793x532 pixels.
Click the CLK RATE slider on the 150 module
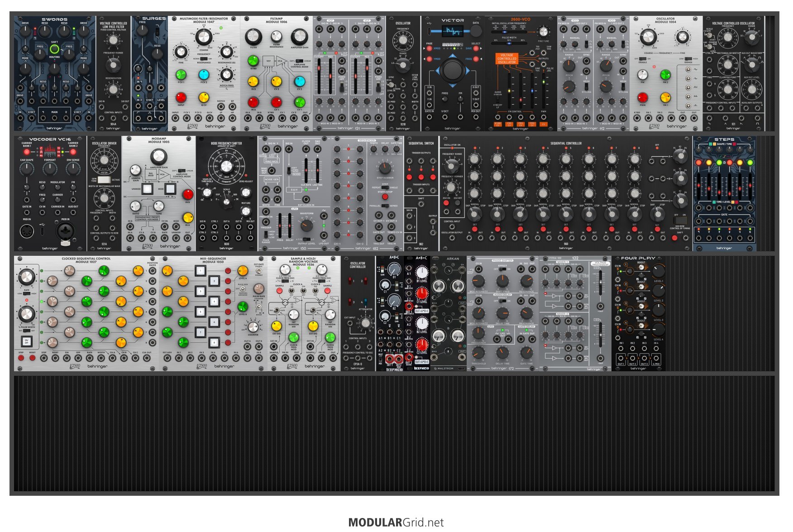pyautogui.click(x=306, y=170)
